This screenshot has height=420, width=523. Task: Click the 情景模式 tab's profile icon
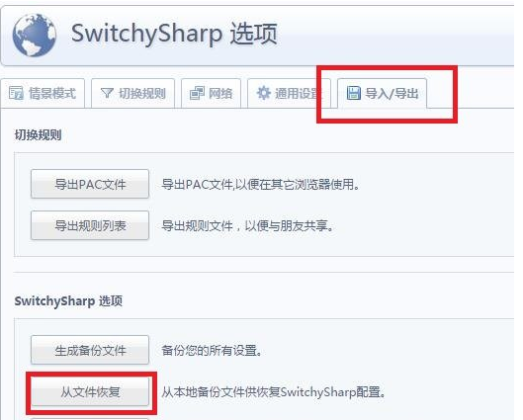pos(16,93)
